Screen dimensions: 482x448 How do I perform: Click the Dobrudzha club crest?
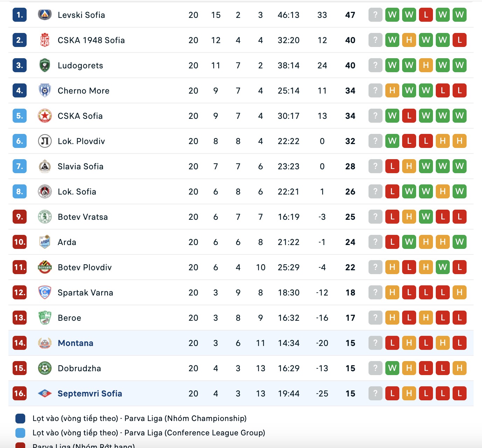44,368
